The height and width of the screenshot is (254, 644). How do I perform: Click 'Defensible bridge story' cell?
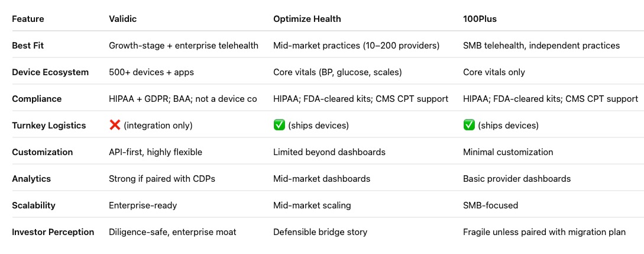click(321, 232)
